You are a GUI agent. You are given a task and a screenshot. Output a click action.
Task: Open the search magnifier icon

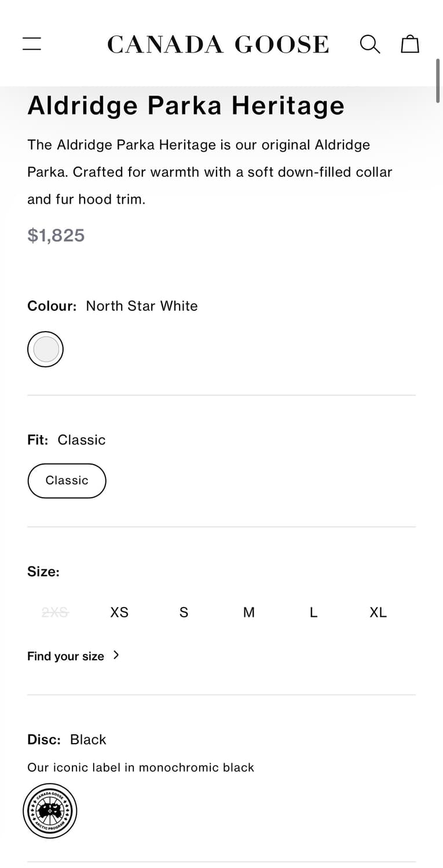click(x=370, y=44)
